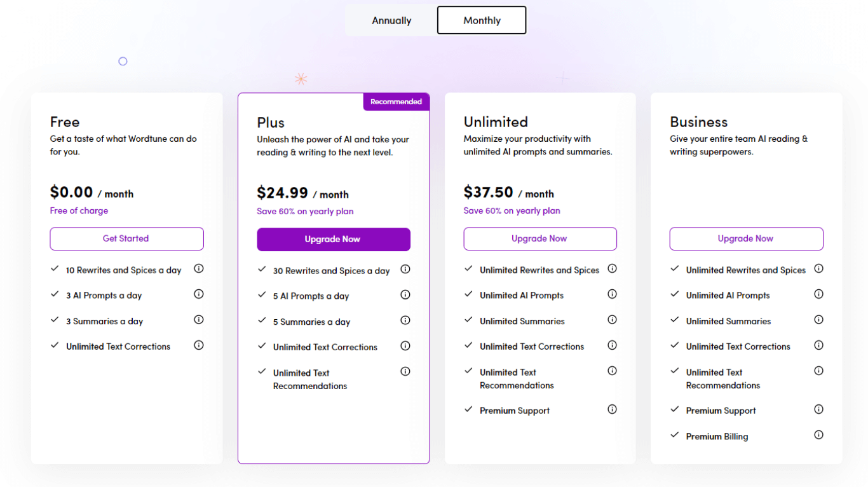Click info icon beside Free plan's 10 Rewrites
Screen dimensions: 868x487
tap(199, 269)
